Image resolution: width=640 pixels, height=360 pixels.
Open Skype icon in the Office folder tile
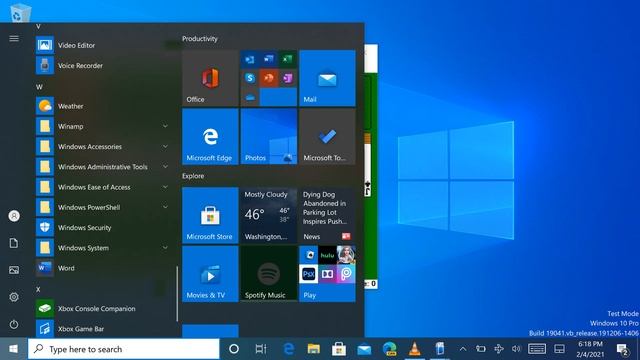click(250, 78)
